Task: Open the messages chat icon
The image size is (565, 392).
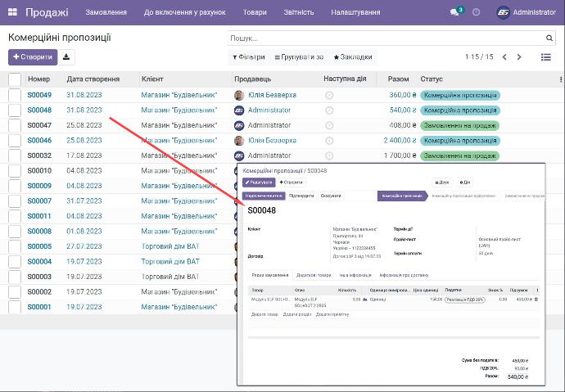Action: (455, 12)
